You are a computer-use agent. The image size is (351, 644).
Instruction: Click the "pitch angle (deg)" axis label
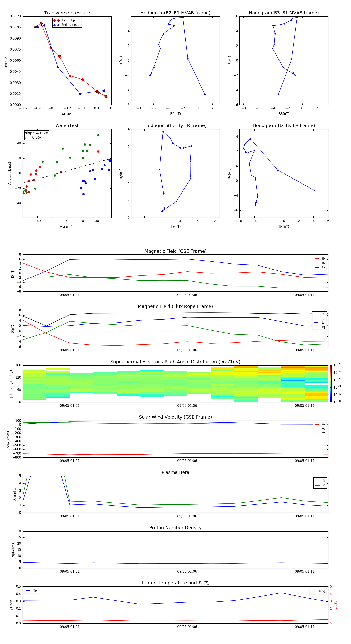[11, 384]
